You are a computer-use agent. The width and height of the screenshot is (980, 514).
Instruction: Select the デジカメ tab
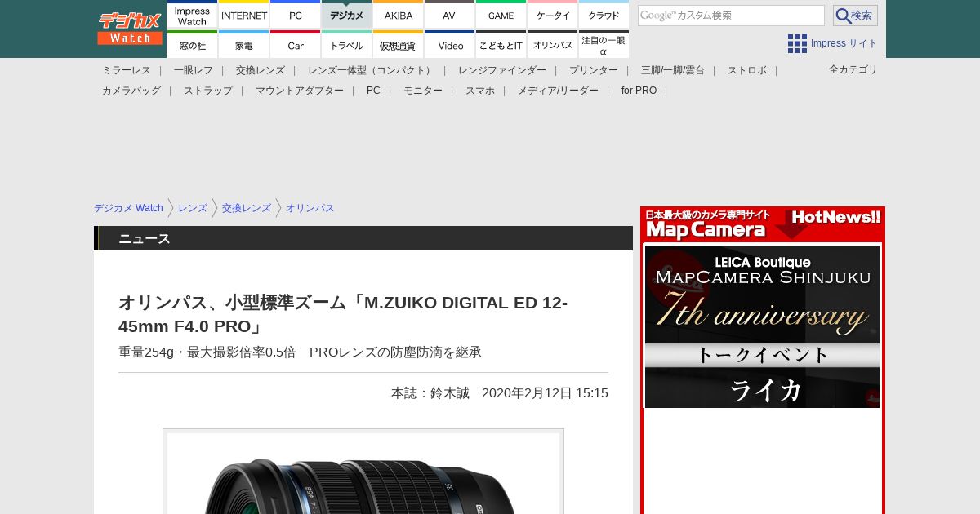pos(347,15)
